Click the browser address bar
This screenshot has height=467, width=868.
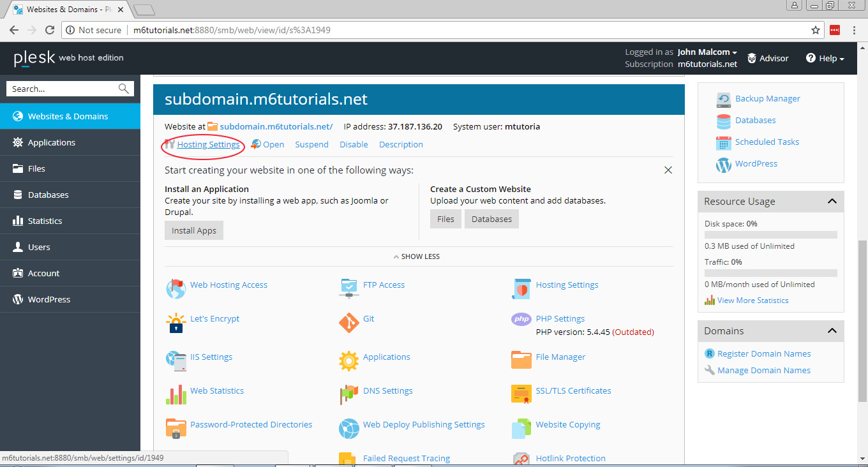444,30
